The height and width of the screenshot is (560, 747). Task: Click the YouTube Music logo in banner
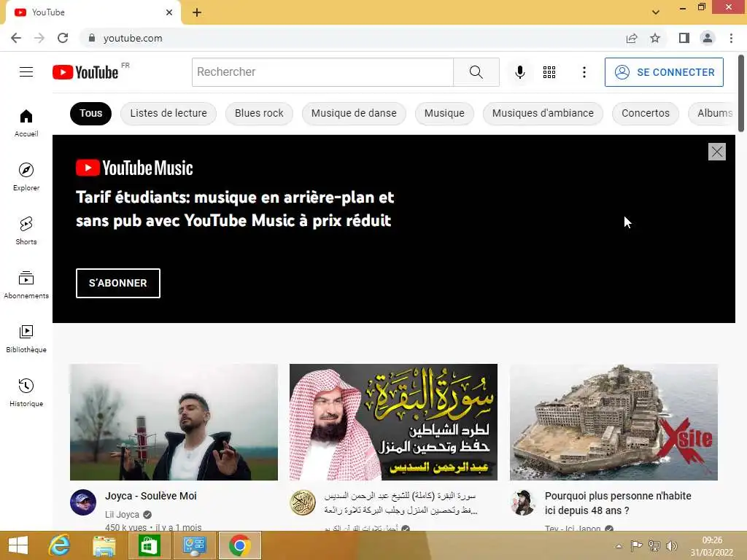click(x=134, y=168)
